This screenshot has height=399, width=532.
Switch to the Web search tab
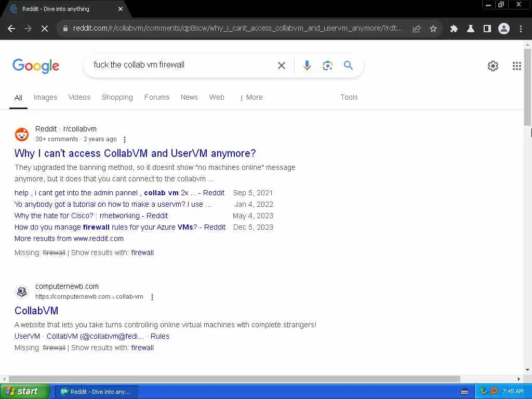pos(217,97)
